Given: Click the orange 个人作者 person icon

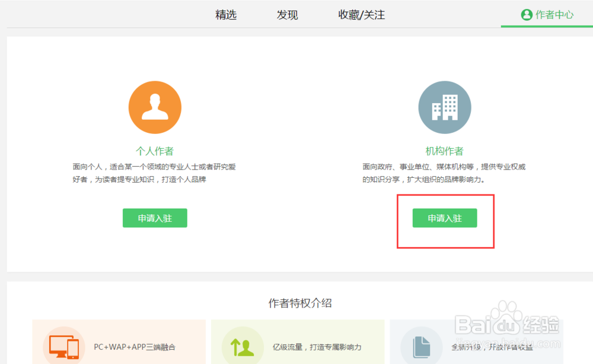Looking at the screenshot, I should coord(155,107).
